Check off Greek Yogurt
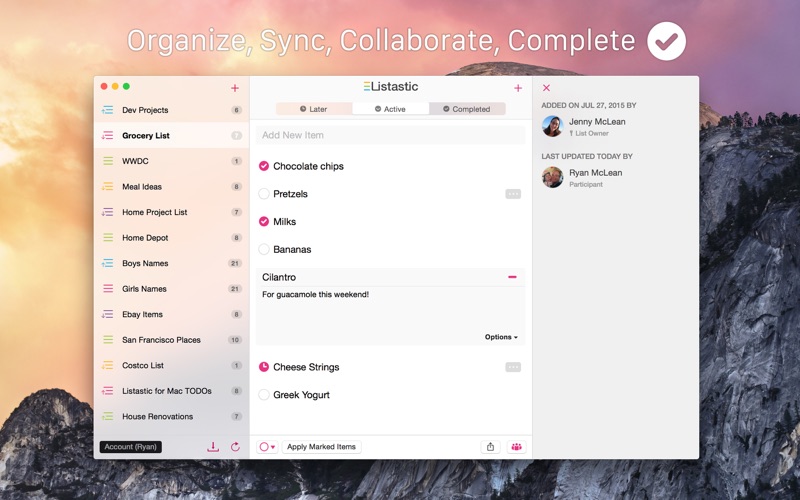The height and width of the screenshot is (500, 800). (x=264, y=395)
